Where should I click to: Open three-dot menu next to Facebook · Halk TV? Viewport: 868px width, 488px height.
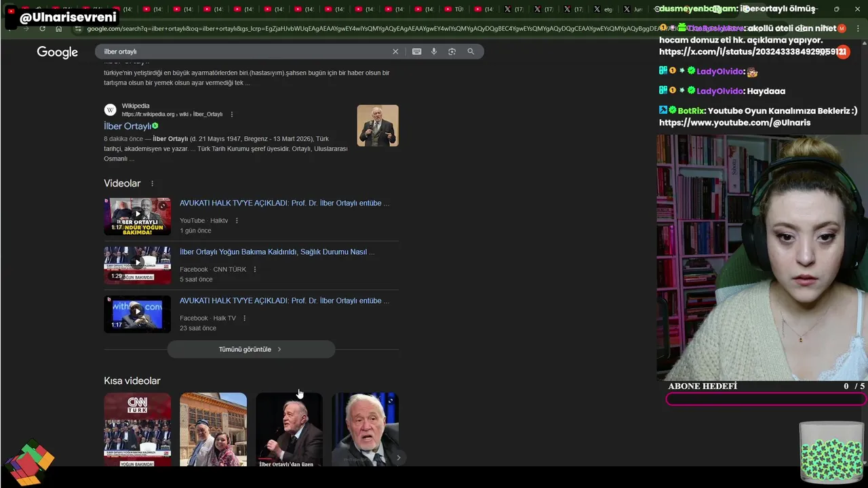tap(244, 318)
